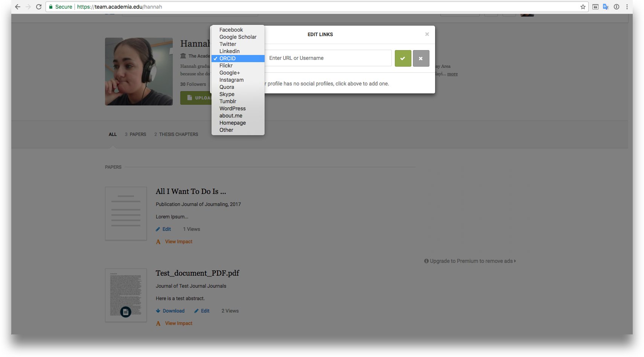Select the checked ORCID option

pos(238,58)
